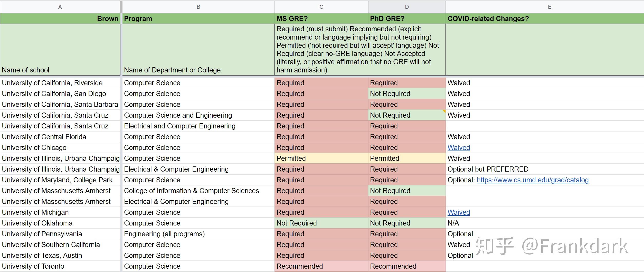Select 'University of Southern California' cell
The width and height of the screenshot is (644, 272).
(60, 245)
